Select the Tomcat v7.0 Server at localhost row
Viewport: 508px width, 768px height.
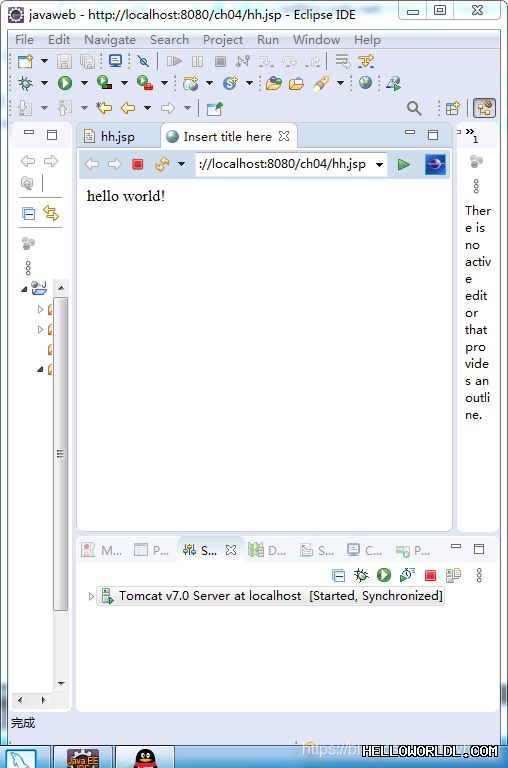tap(270, 596)
